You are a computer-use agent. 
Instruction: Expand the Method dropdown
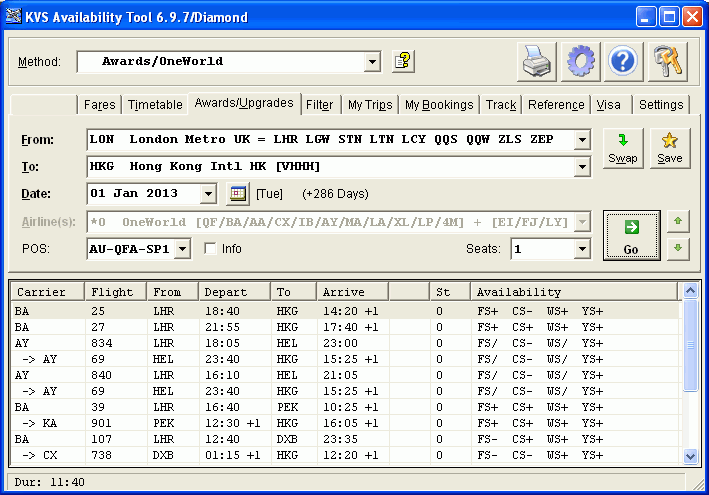click(372, 62)
